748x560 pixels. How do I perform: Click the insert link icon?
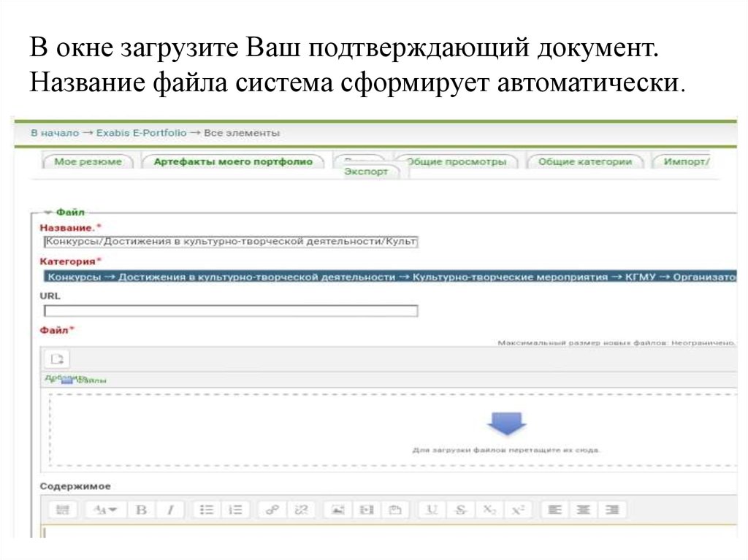(272, 510)
